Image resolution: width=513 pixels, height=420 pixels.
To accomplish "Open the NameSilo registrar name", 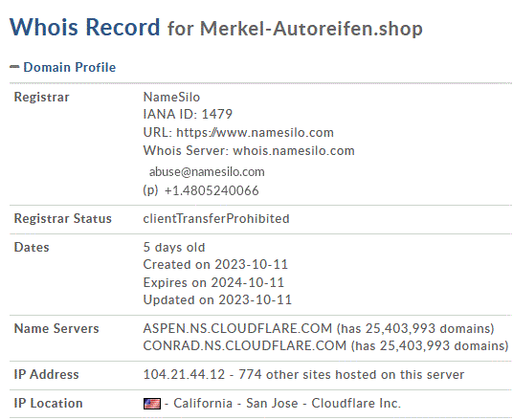I will [x=171, y=98].
